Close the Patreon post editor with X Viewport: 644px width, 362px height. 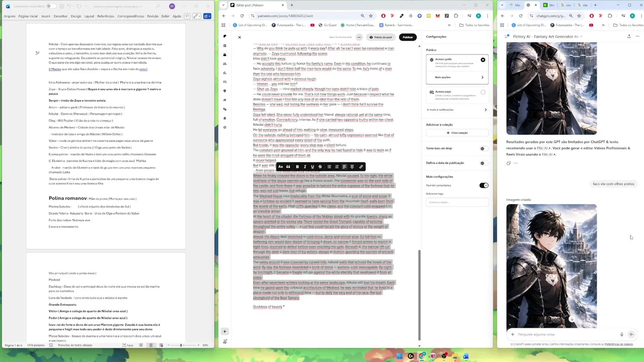(x=239, y=37)
